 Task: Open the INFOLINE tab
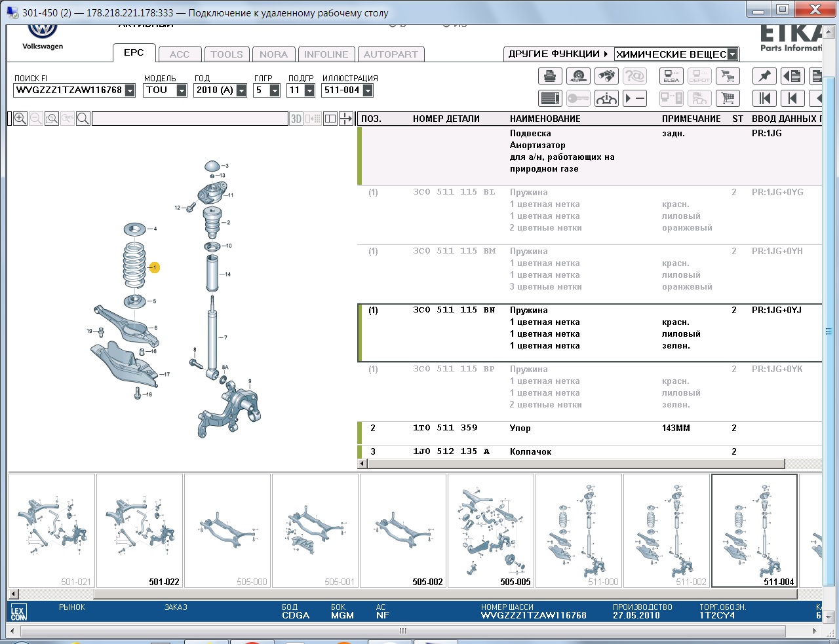coord(326,54)
